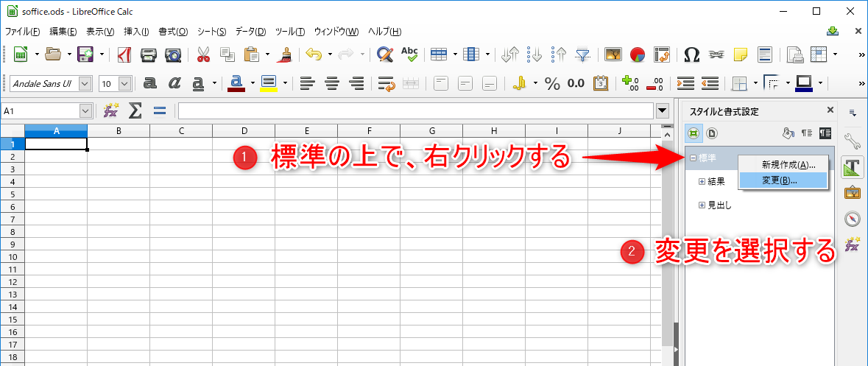The height and width of the screenshot is (366, 868).
Task: Open the AutoFilter funnel tool
Action: click(x=583, y=54)
